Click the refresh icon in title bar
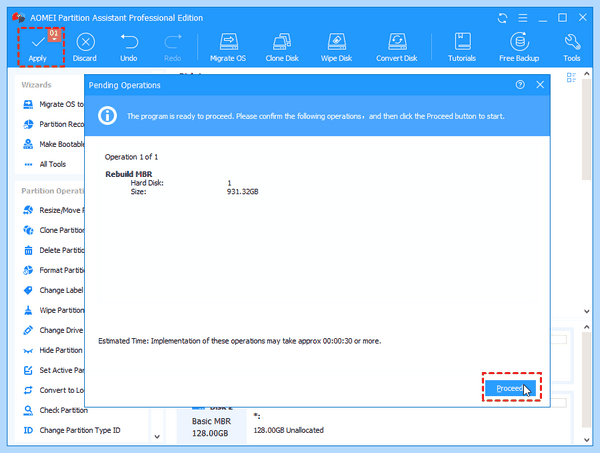 pos(502,18)
